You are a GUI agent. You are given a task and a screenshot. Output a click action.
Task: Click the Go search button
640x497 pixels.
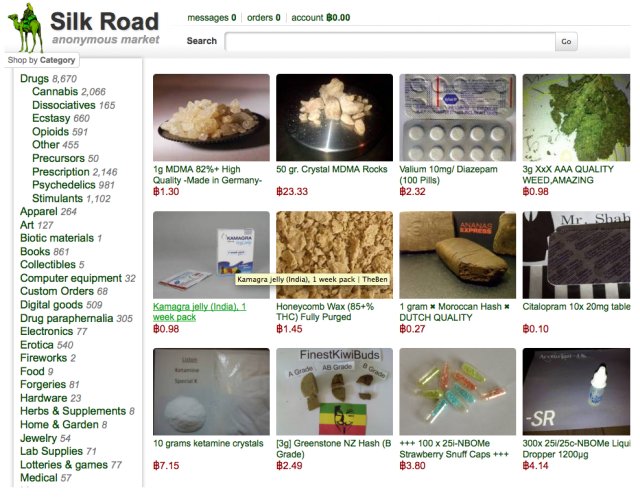(x=566, y=41)
